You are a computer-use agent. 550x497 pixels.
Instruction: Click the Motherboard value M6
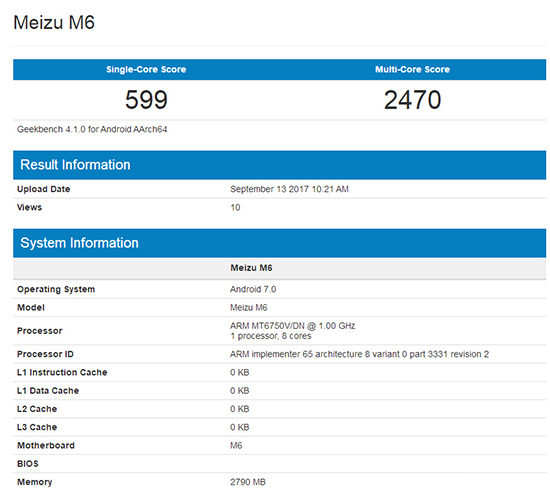(236, 445)
